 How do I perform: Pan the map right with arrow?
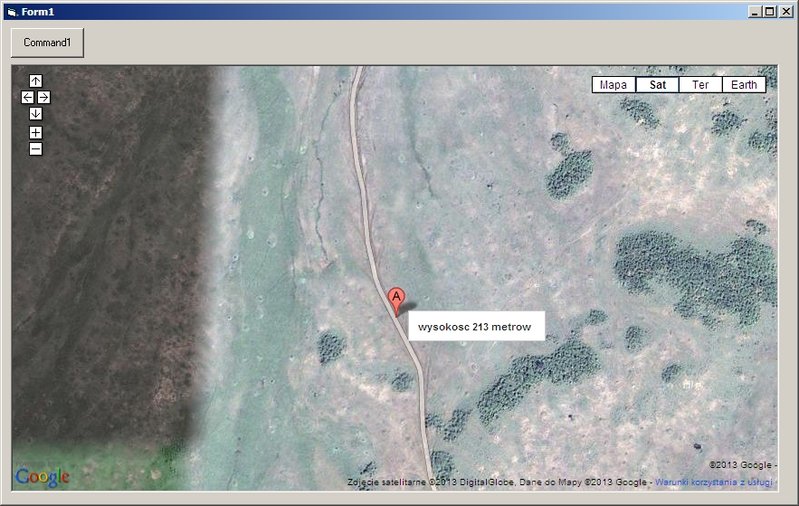44,97
